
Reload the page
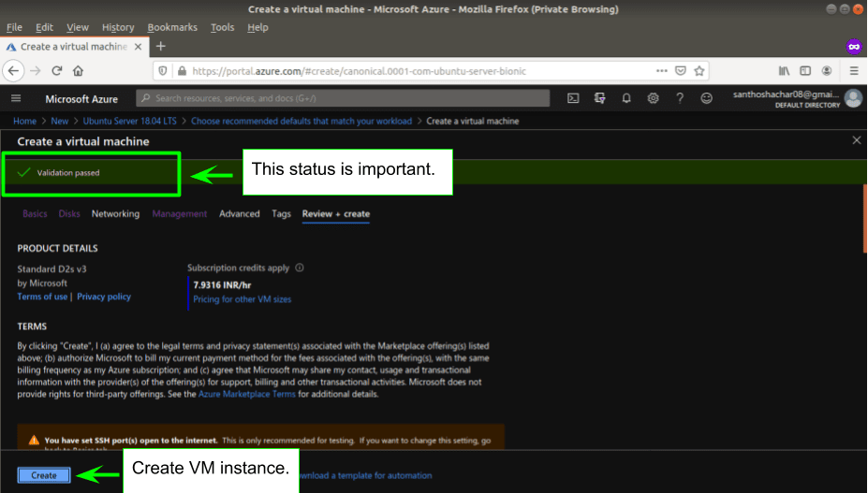point(56,71)
